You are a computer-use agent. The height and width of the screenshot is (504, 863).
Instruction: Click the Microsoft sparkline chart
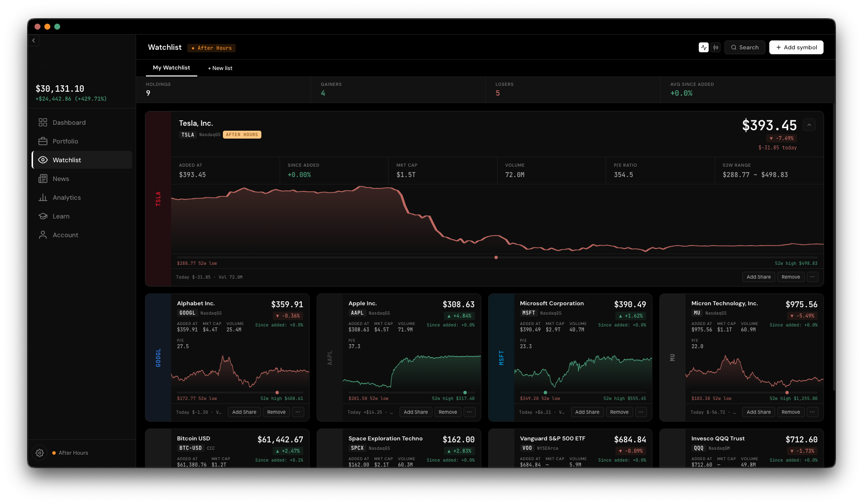point(583,371)
